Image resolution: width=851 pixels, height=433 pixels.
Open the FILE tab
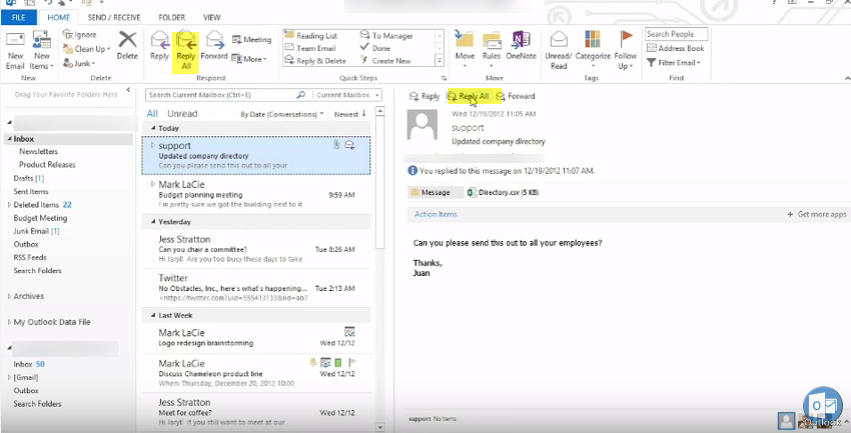(x=18, y=17)
